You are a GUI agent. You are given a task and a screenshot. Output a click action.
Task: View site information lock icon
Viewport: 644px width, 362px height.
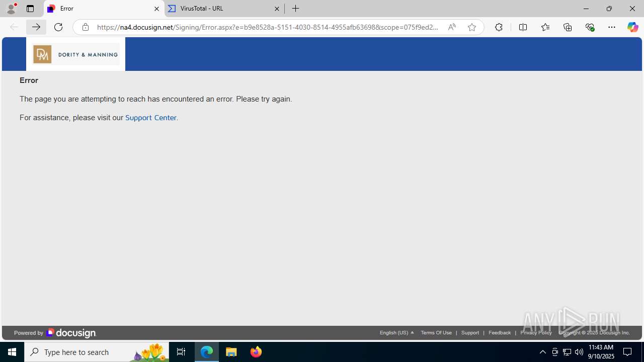pos(86,27)
